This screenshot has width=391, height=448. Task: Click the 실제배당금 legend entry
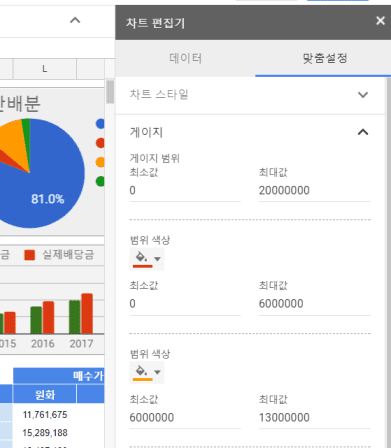coord(59,255)
